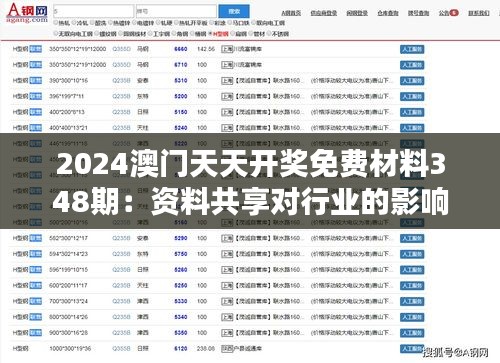Click 上海 tag in 600*200*11*17 row

[227, 286]
